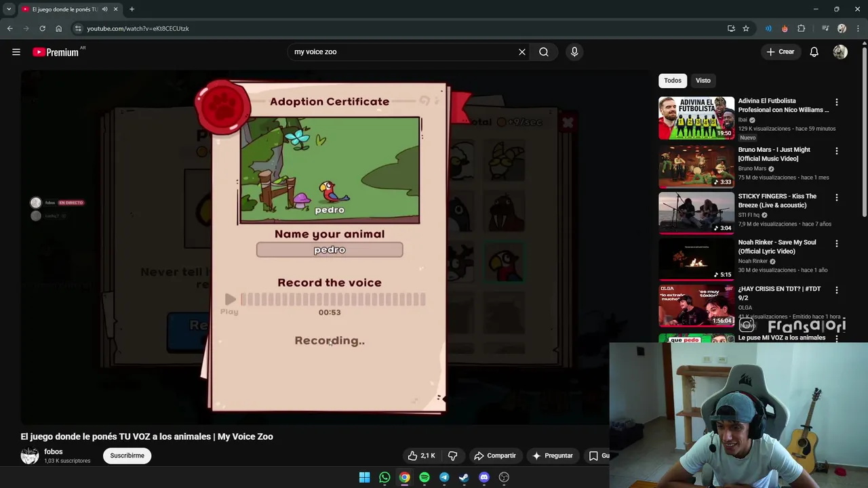Open Telegram from the taskbar
Image resolution: width=868 pixels, height=488 pixels.
[444, 477]
